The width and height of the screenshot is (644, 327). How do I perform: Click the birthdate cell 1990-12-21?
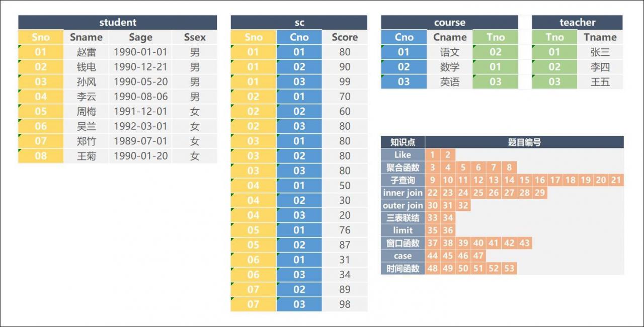pos(140,67)
